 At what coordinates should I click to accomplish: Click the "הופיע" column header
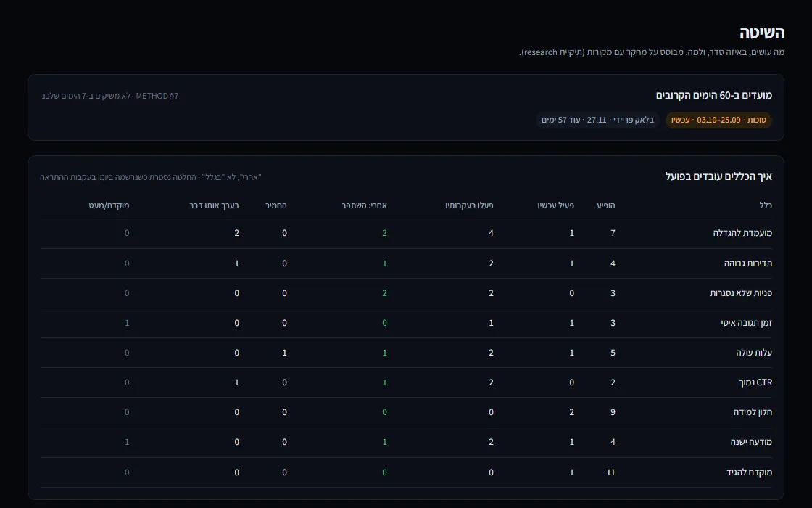[606, 205]
